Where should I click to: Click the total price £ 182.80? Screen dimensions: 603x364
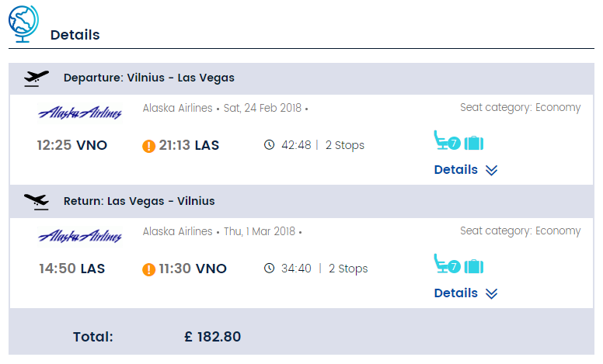tap(213, 337)
